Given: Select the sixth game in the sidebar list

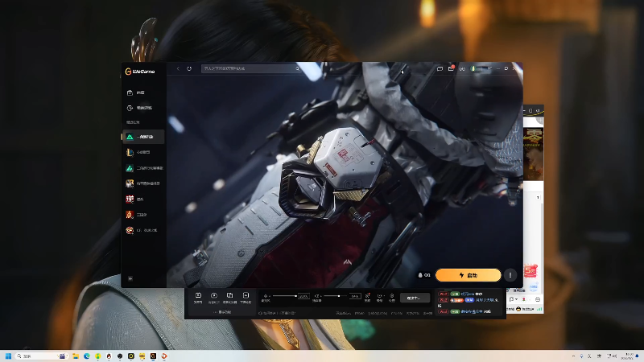Looking at the screenshot, I should (x=143, y=215).
